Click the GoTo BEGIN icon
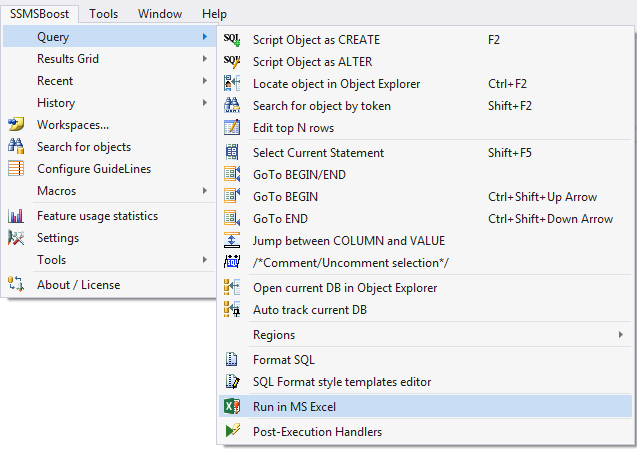This screenshot has width=637, height=449. tap(232, 197)
